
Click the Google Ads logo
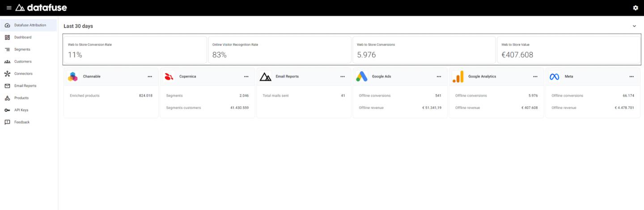(x=362, y=77)
